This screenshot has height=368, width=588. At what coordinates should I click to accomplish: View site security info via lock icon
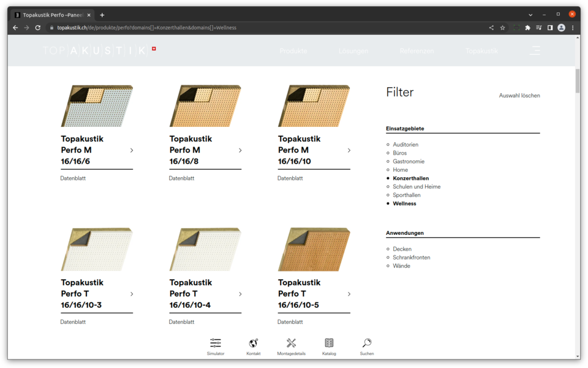pos(51,28)
